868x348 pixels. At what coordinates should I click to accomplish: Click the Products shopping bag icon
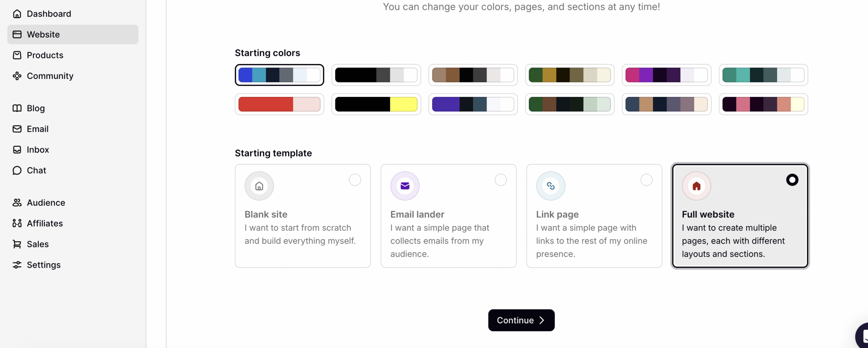(x=17, y=55)
